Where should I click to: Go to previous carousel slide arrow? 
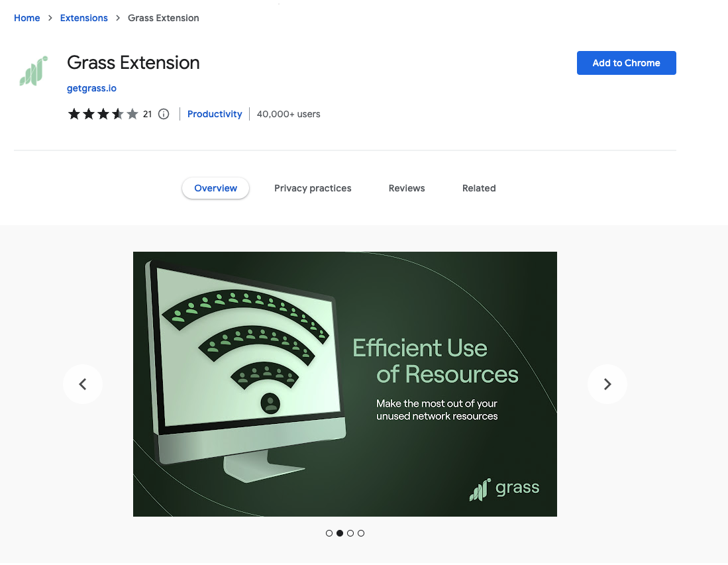point(83,384)
